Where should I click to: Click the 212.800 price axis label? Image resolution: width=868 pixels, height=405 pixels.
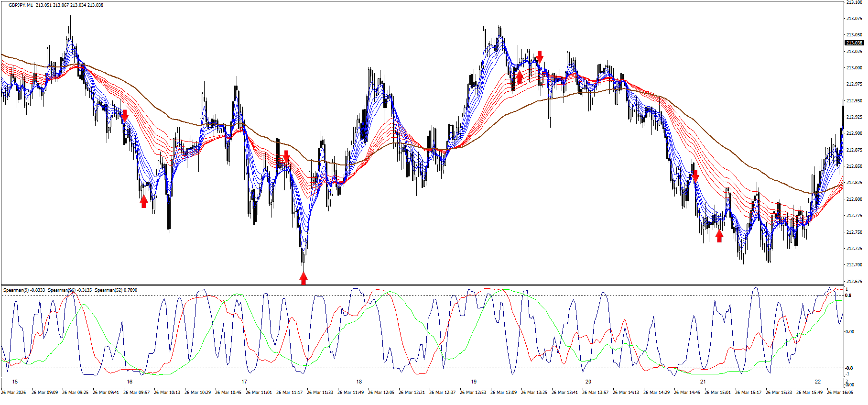click(x=854, y=199)
